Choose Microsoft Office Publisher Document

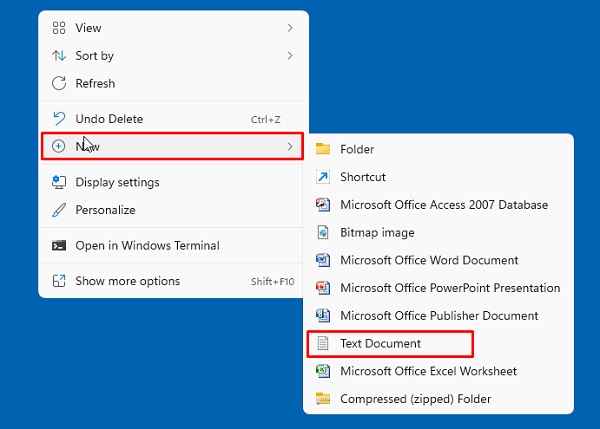[x=439, y=316]
